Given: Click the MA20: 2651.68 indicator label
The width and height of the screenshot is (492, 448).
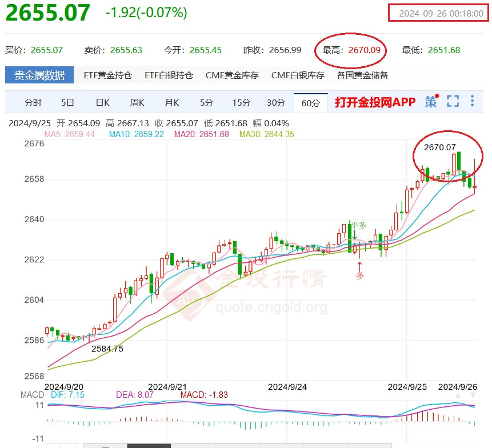Looking at the screenshot, I should (202, 134).
